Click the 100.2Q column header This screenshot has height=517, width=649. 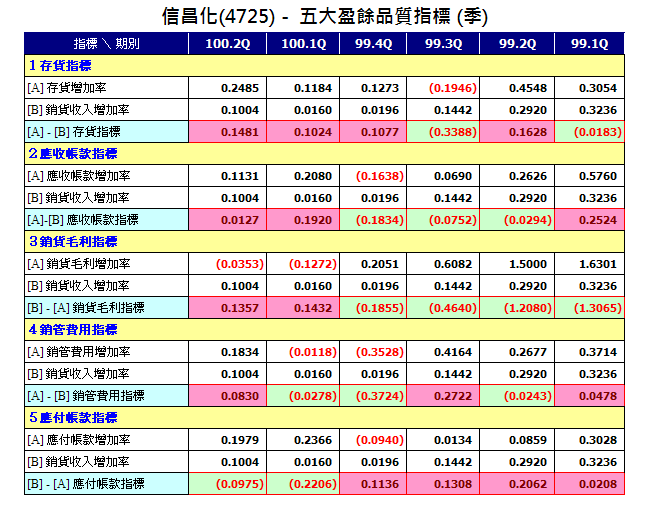(228, 43)
